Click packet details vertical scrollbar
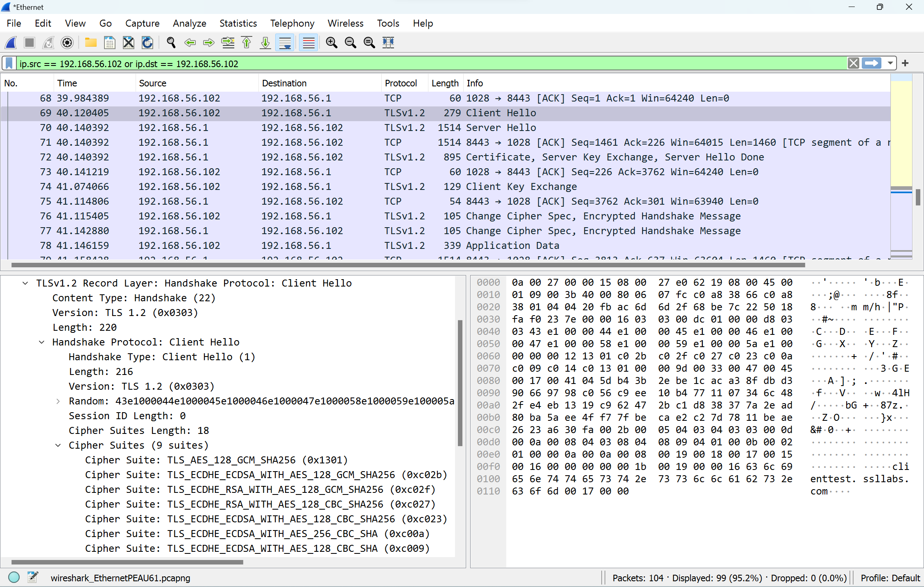Image resolution: width=924 pixels, height=587 pixels. tap(460, 383)
